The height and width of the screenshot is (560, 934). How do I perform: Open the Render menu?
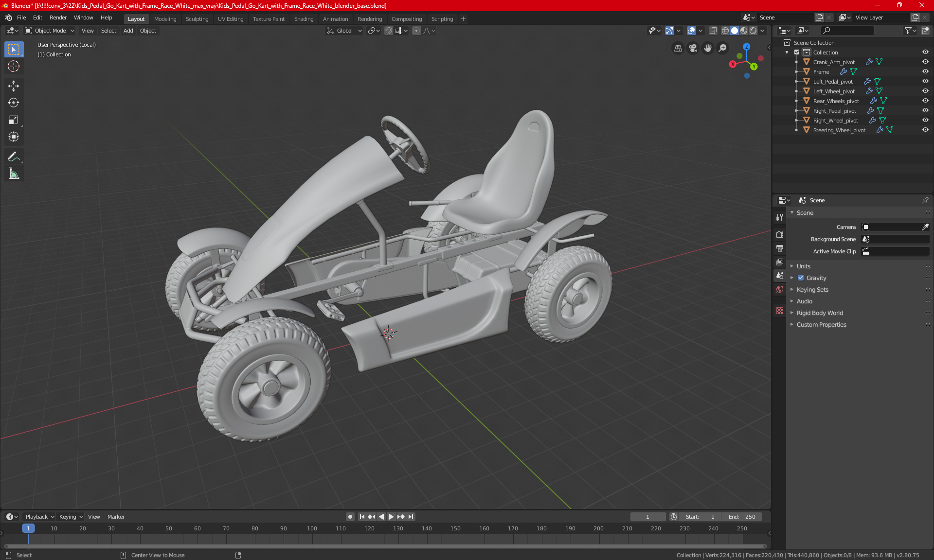(x=58, y=17)
